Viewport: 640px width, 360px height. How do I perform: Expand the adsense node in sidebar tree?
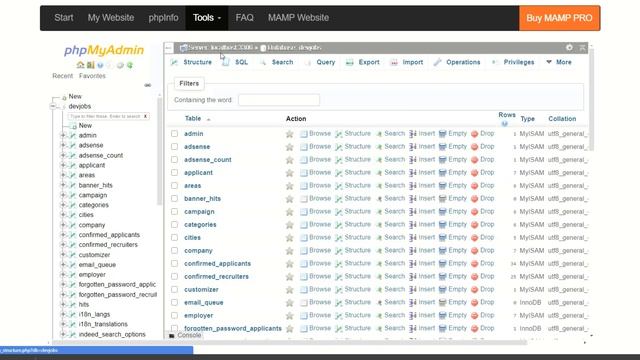point(63,145)
